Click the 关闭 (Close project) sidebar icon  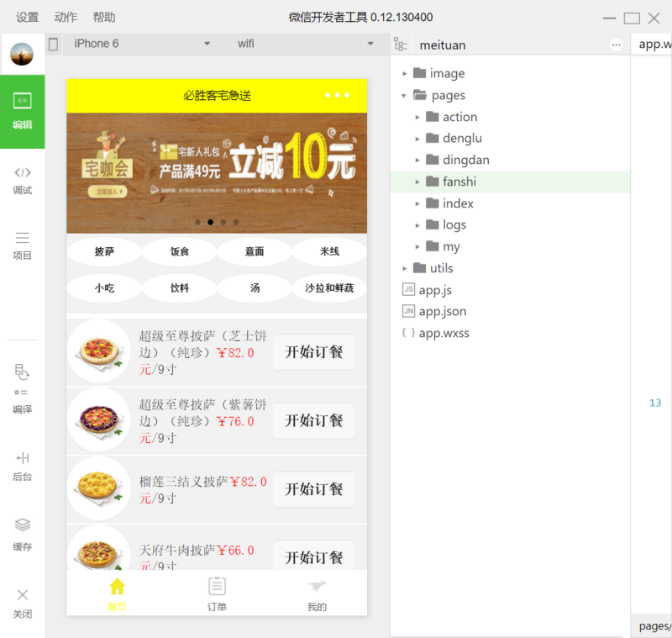23,604
